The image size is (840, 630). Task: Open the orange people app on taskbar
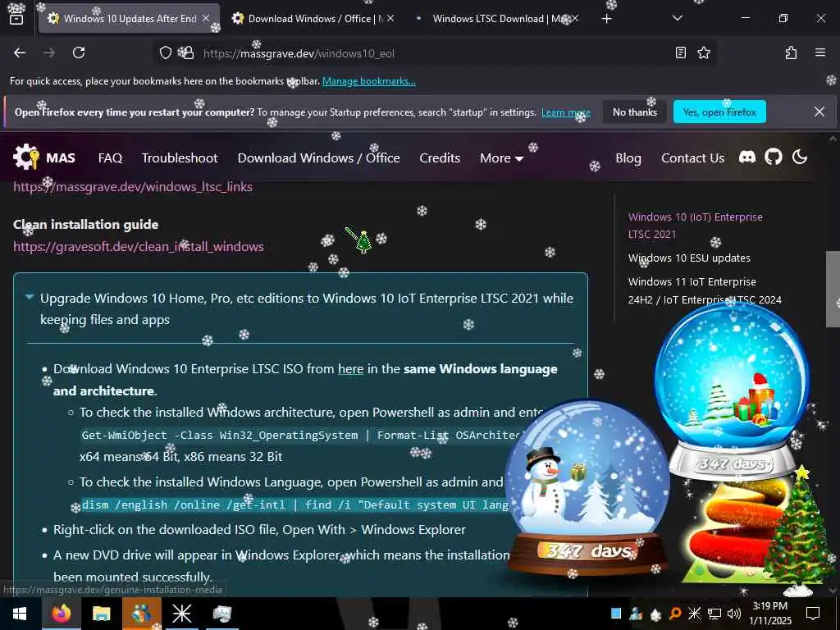coord(142,614)
